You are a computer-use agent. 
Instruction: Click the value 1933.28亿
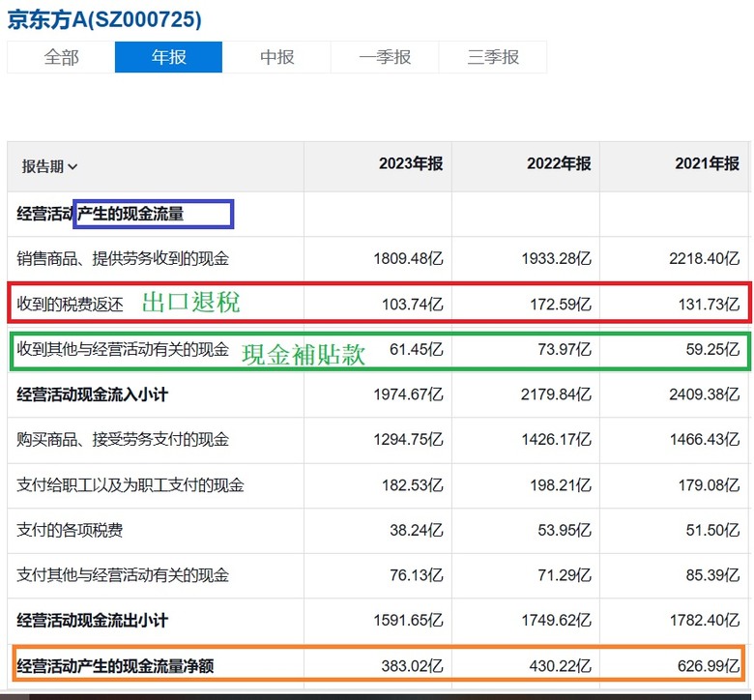pos(557,259)
